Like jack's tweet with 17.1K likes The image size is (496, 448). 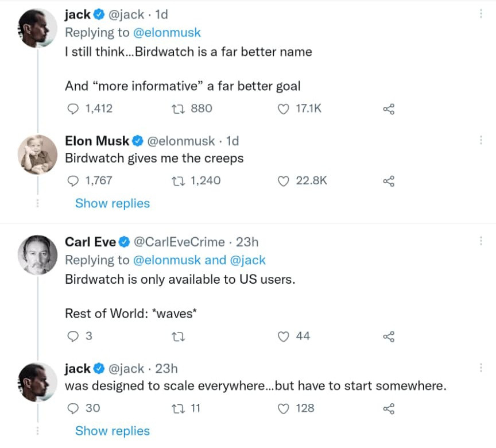tap(283, 109)
